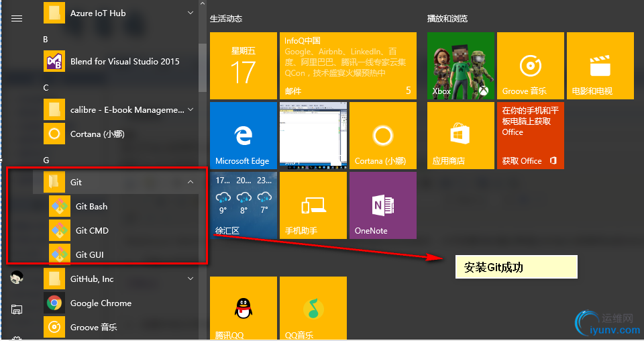Image resolution: width=644 pixels, height=341 pixels.
Task: Click the calibre folder icon
Action: coord(54,109)
